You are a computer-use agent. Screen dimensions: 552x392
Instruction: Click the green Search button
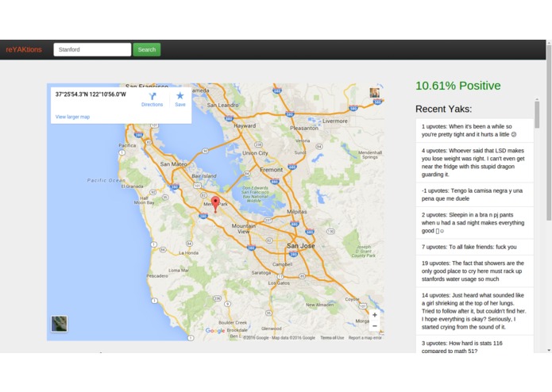147,49
